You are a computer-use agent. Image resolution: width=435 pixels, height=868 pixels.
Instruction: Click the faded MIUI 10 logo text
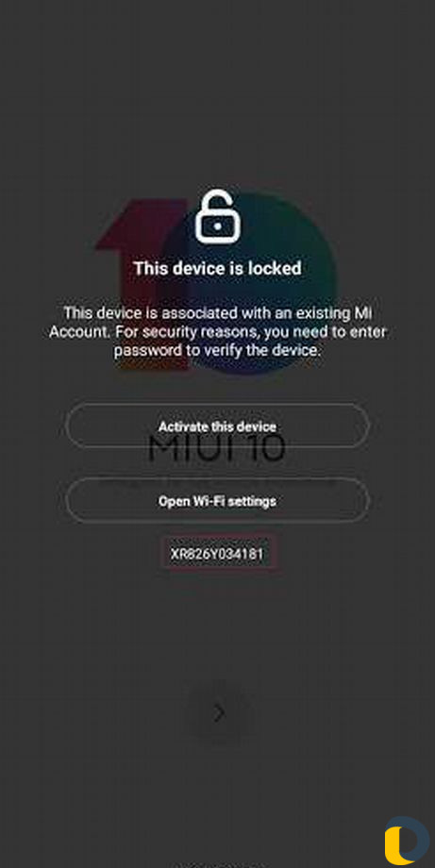coord(217,449)
